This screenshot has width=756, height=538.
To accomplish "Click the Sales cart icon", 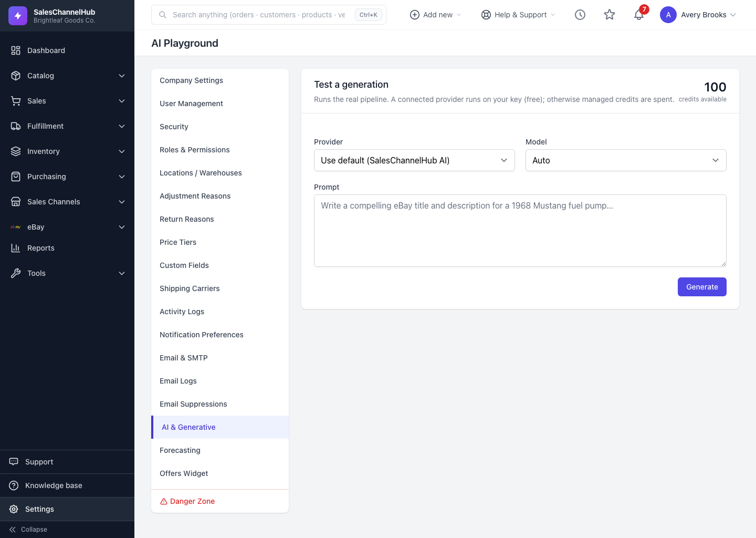I will pyautogui.click(x=16, y=101).
